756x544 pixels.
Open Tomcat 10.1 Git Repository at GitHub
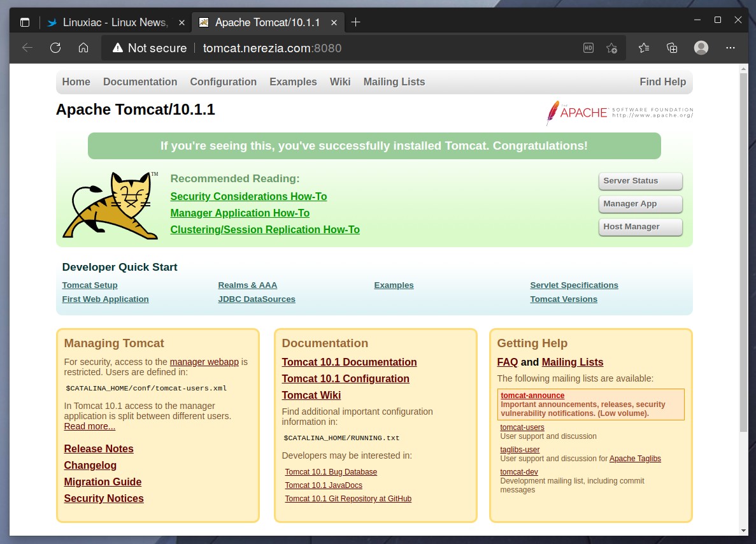348,499
